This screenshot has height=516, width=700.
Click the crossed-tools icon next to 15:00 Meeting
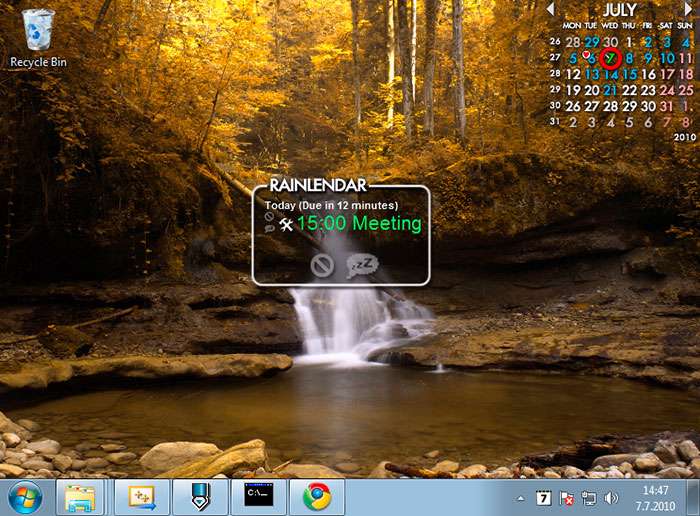click(286, 224)
